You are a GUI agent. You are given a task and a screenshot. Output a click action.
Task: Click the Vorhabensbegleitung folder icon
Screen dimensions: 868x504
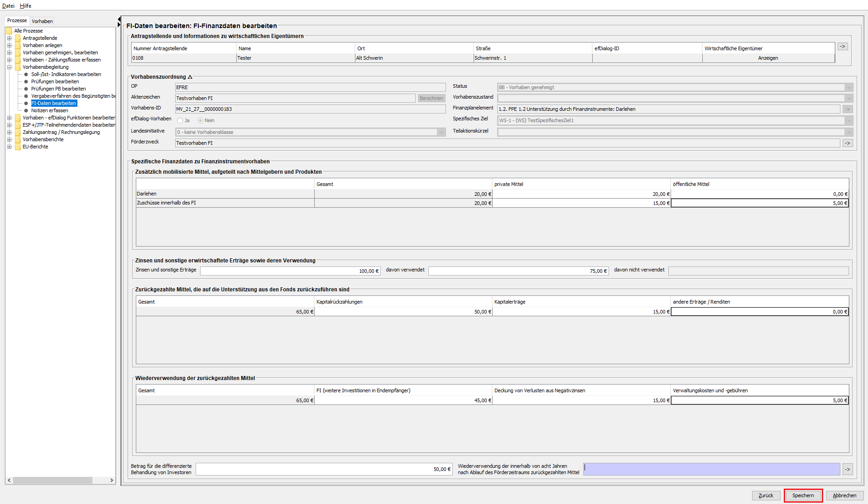(18, 67)
